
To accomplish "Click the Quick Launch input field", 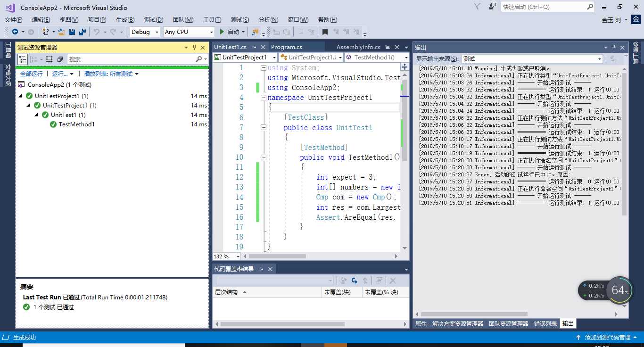I will point(543,7).
